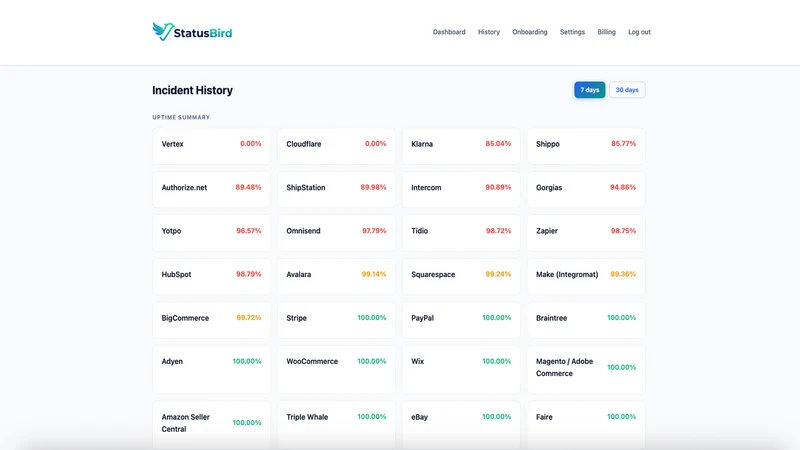This screenshot has height=450, width=800.
Task: Click WooCommerce service name
Action: click(312, 361)
